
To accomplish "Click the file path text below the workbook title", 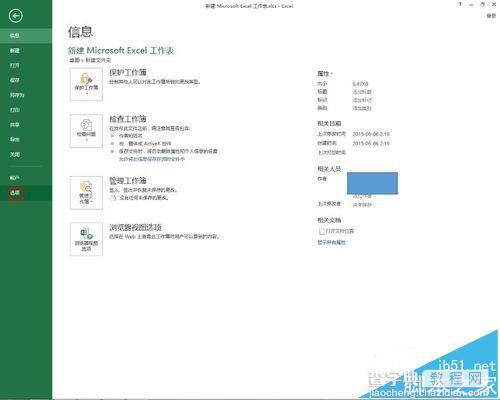I will pyautogui.click(x=90, y=60).
